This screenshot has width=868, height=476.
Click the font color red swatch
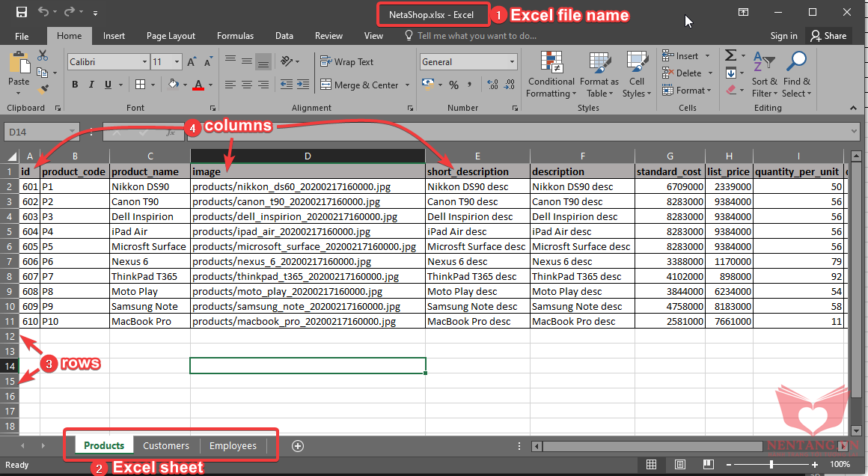point(198,85)
